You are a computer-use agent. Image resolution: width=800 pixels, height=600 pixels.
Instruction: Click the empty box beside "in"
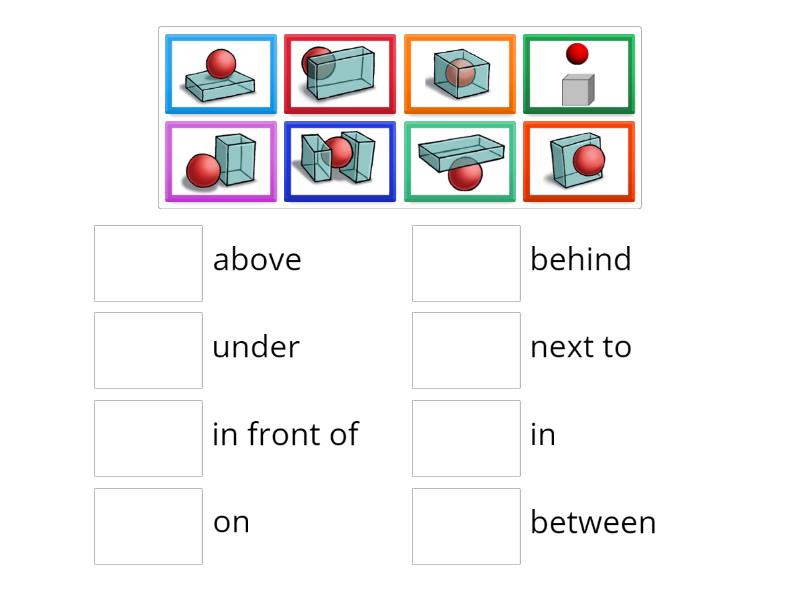click(x=466, y=438)
